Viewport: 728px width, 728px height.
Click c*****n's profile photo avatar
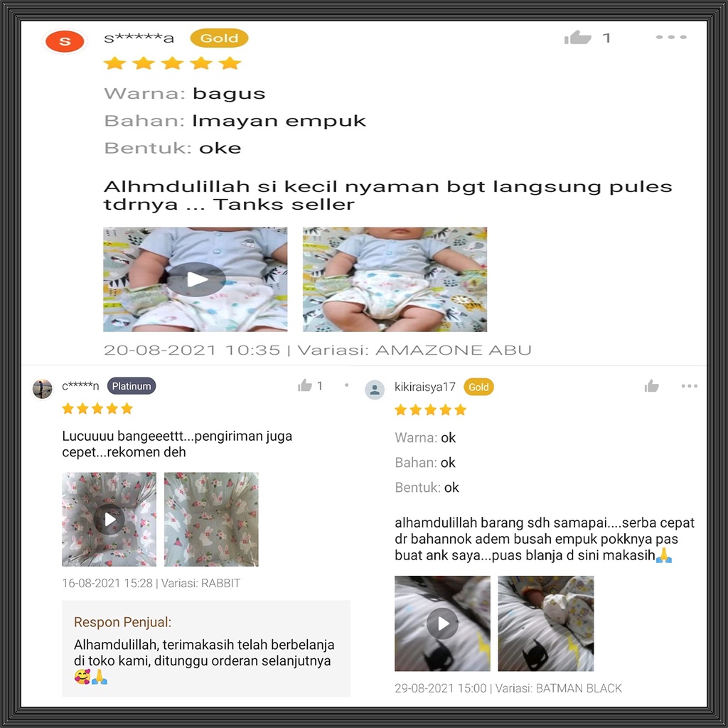click(42, 389)
